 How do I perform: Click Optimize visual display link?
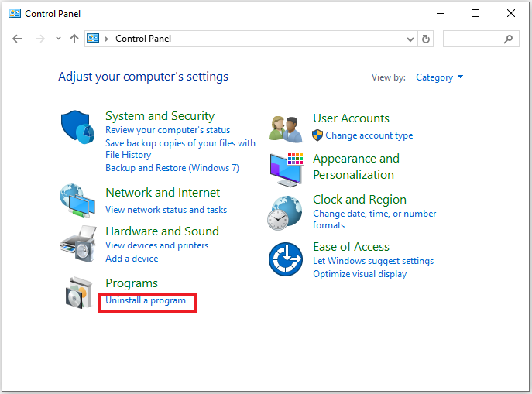point(359,274)
